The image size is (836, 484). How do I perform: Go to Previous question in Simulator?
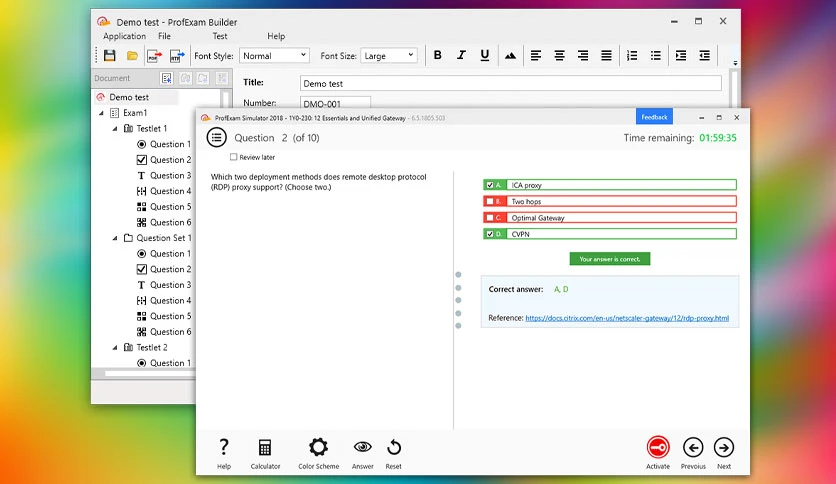693,447
